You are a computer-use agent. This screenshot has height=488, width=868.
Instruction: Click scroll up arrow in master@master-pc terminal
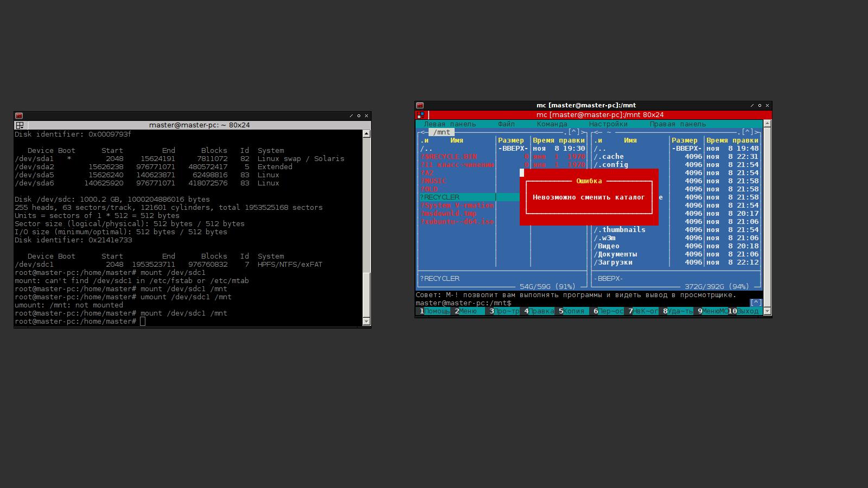click(x=366, y=133)
